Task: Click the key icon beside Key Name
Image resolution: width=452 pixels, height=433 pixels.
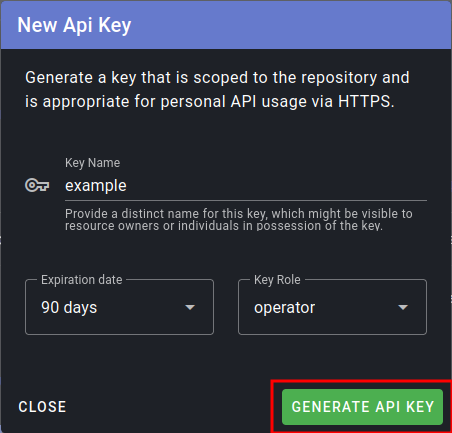Action: [37, 185]
